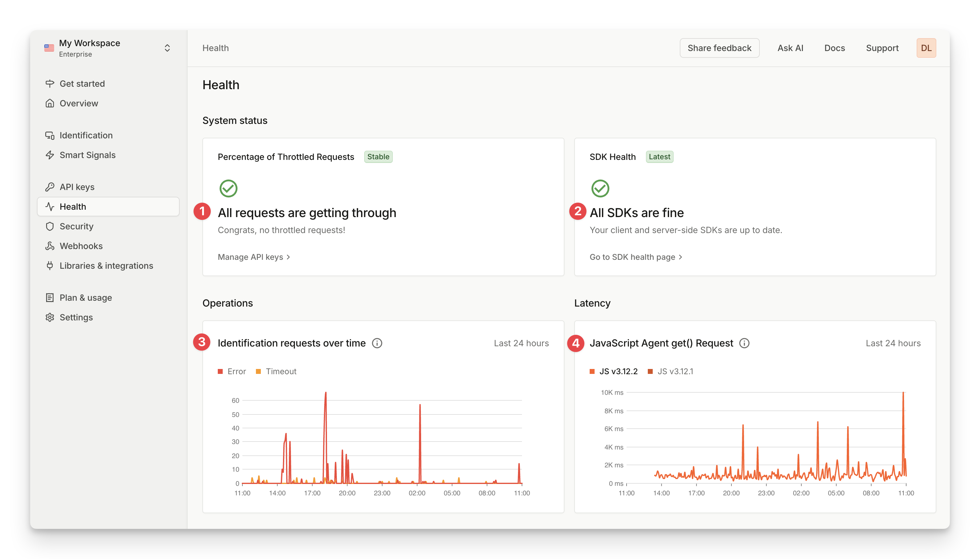
Task: Click Ask AI in the top bar
Action: 790,48
